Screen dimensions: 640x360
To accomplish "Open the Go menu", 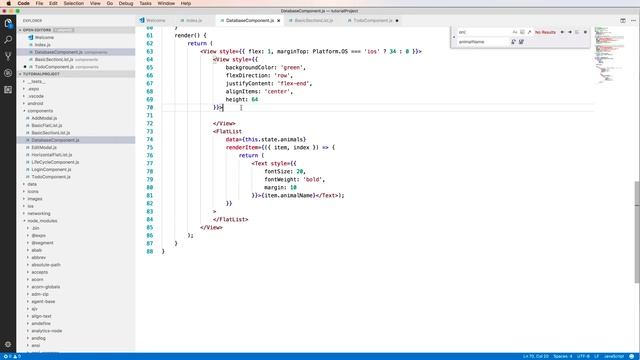I will (x=110, y=3).
